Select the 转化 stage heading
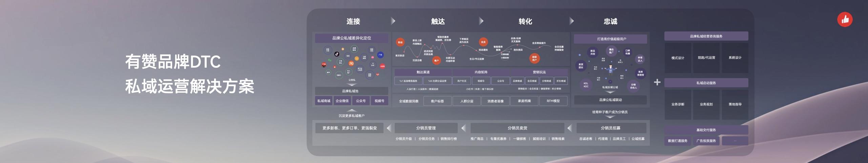The image size is (868, 163). [525, 21]
